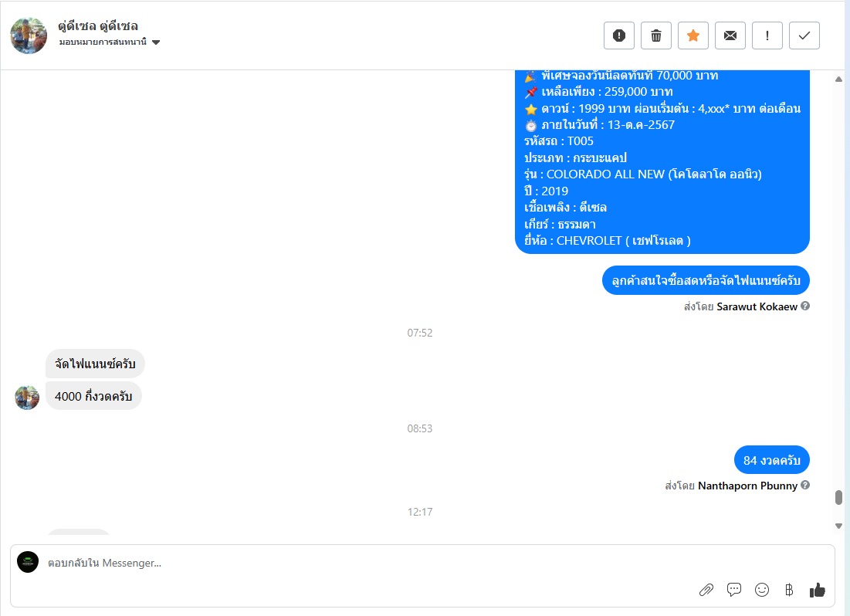850x616 pixels.
Task: Flag conversation with exclamation mark button
Action: click(767, 36)
